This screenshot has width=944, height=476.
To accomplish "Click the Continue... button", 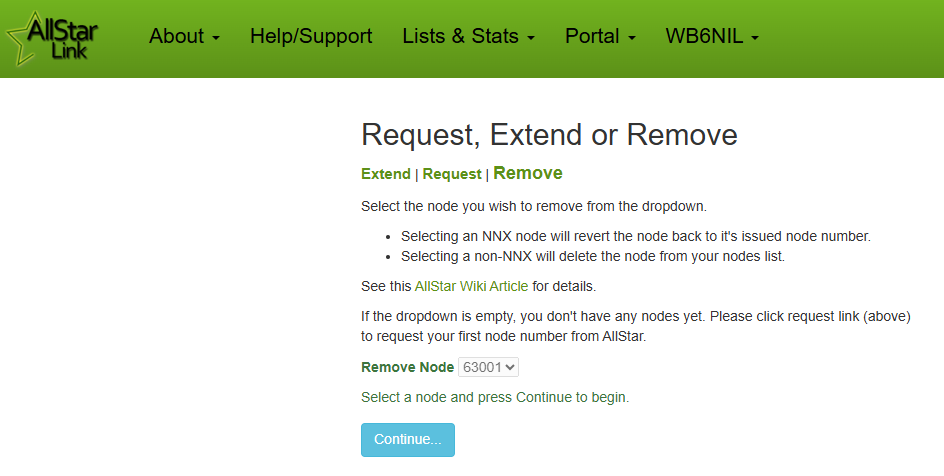I will point(408,440).
